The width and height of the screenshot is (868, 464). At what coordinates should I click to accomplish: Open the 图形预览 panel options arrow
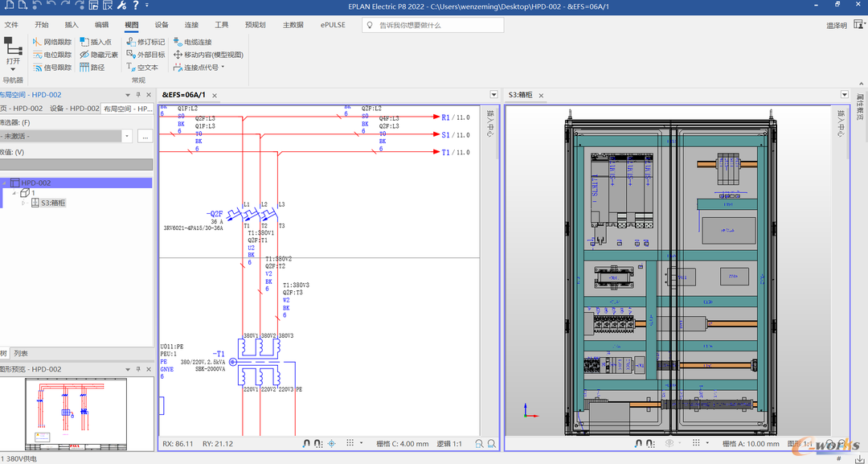pyautogui.click(x=128, y=369)
